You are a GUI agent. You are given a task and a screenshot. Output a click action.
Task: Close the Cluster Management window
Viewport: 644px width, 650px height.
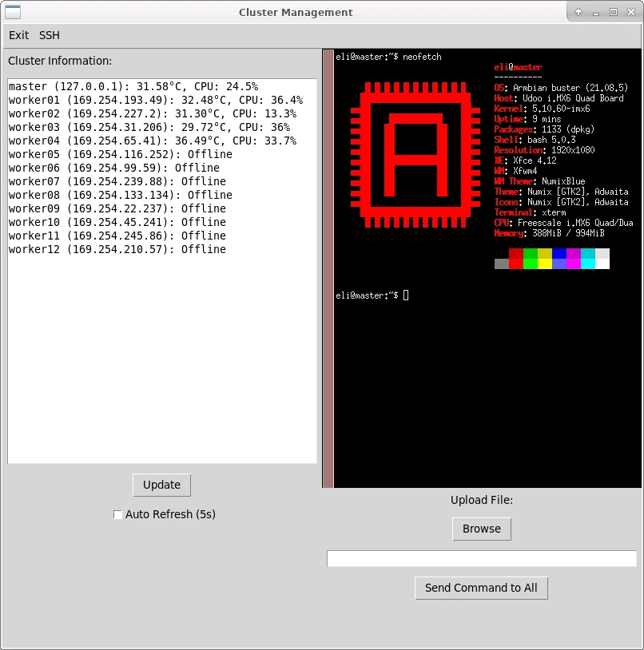point(631,12)
